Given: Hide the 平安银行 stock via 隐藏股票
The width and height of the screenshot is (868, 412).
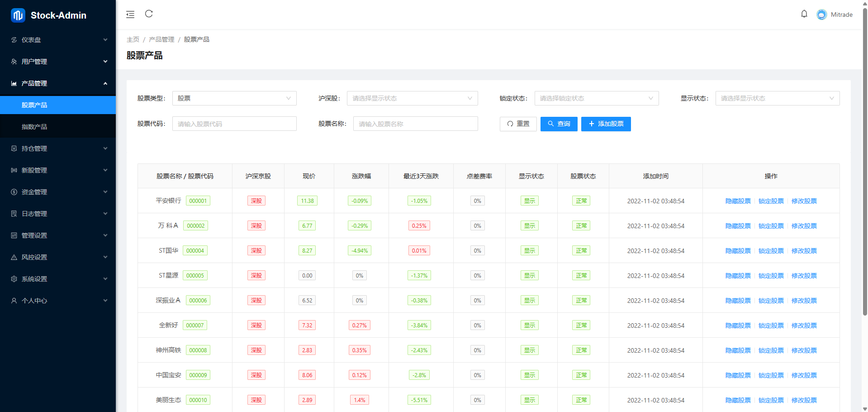Looking at the screenshot, I should (738, 201).
